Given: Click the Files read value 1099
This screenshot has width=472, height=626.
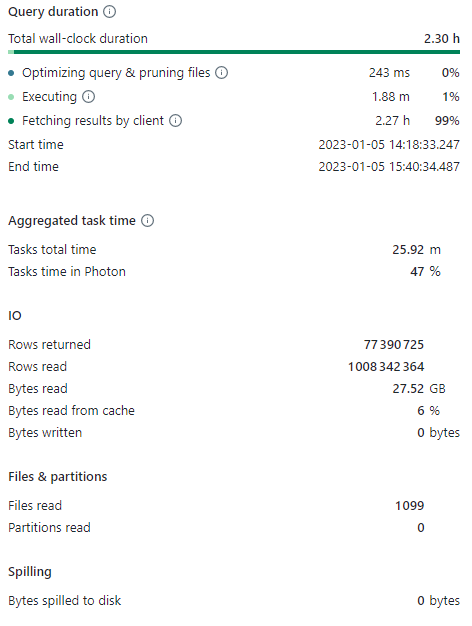Looking at the screenshot, I should click(x=409, y=506).
